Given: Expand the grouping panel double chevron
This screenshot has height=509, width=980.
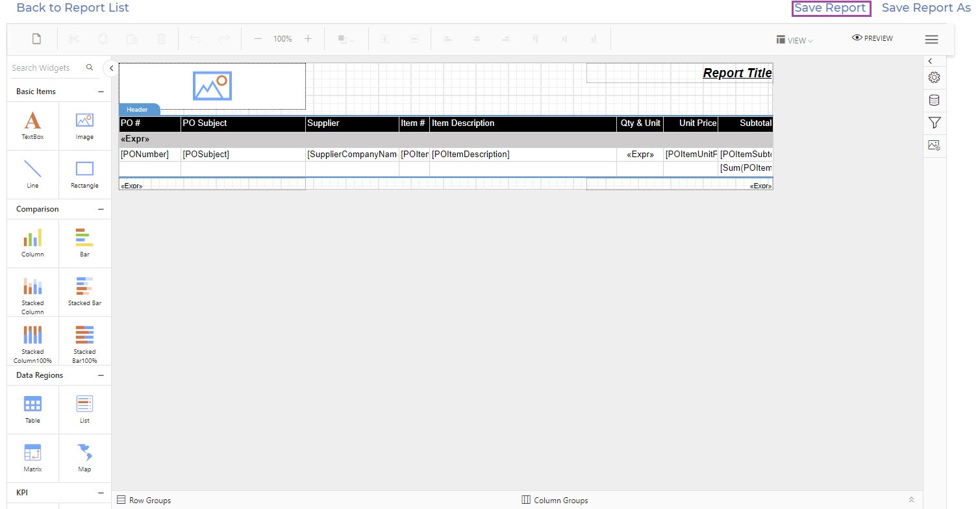Looking at the screenshot, I should (911, 500).
